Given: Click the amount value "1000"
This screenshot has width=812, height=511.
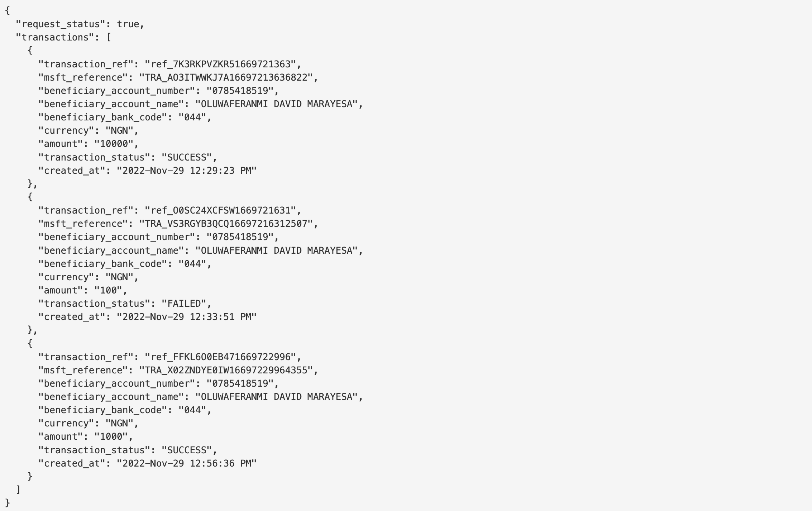Looking at the screenshot, I should pos(111,436).
